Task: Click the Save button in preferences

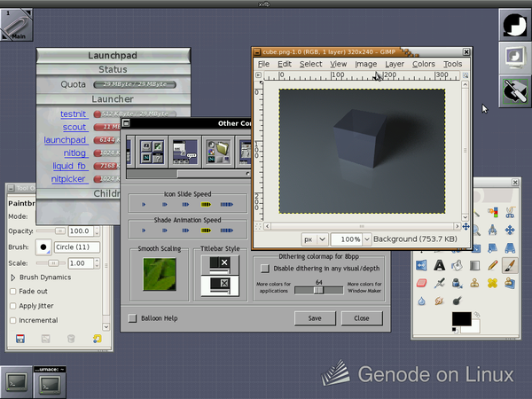Action: (x=315, y=318)
